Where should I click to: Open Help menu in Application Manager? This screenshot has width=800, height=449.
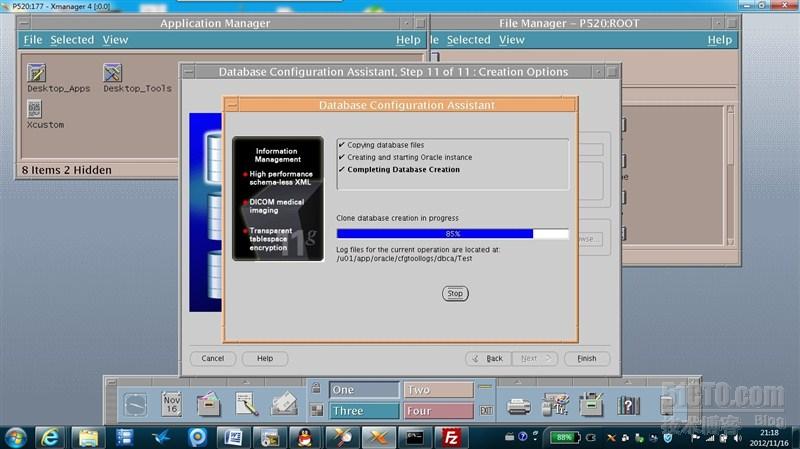click(x=408, y=40)
